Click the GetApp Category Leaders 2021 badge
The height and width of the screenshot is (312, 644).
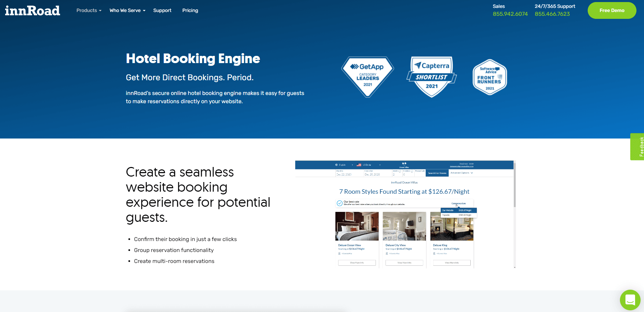(368, 77)
